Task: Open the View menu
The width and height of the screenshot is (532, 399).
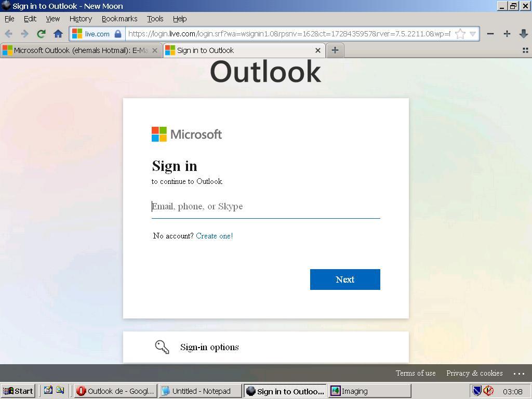Action: tap(52, 19)
